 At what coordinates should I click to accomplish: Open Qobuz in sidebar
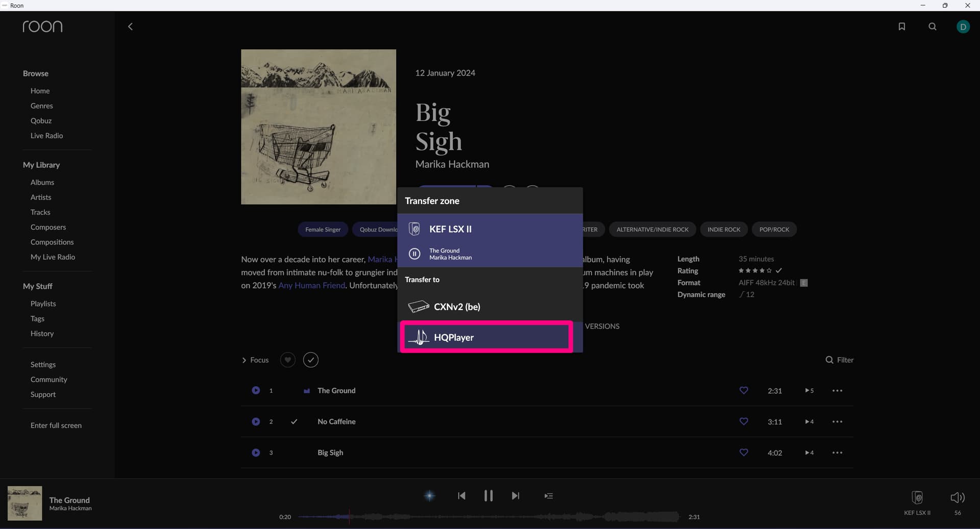pos(41,120)
